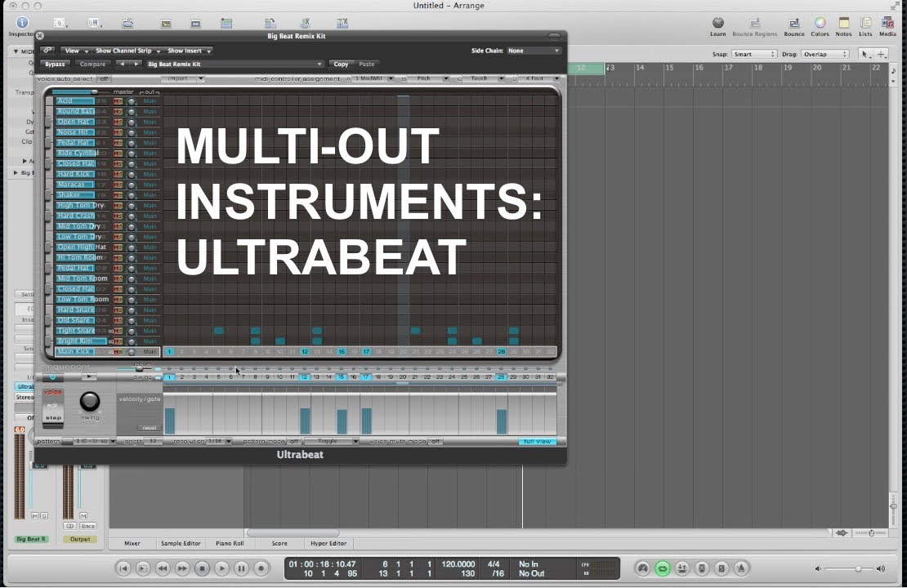
Task: Toggle the full view button
Action: pos(538,441)
